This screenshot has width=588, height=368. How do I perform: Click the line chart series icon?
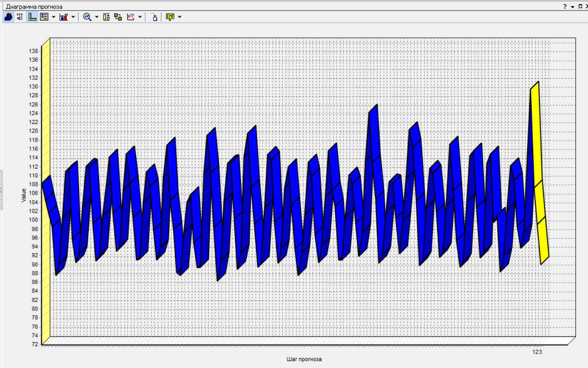[131, 17]
